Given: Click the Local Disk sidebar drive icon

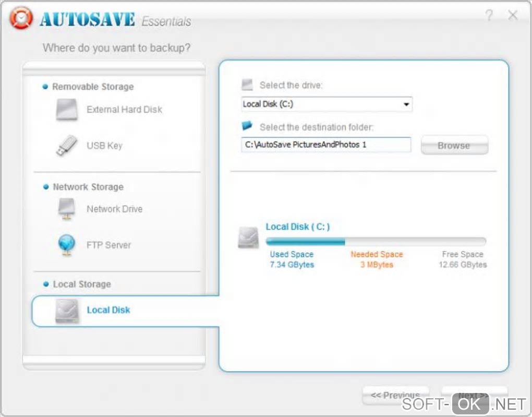Looking at the screenshot, I should 67,311.
